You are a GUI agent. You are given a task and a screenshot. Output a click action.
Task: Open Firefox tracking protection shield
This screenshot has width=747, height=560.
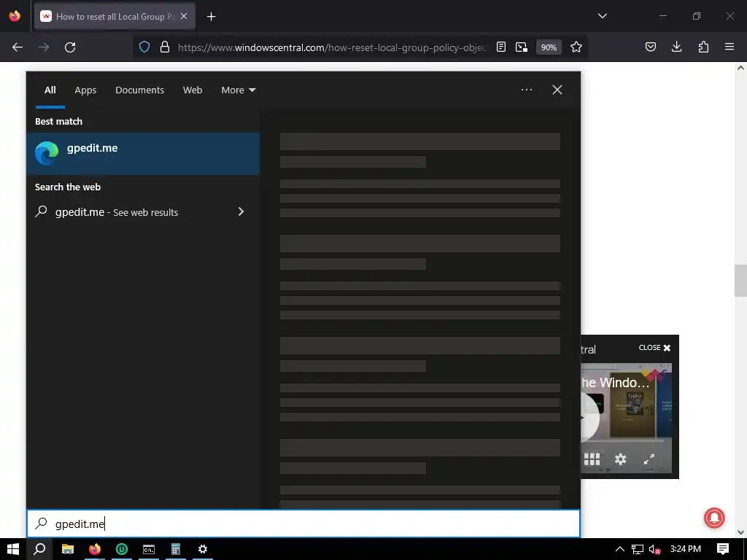click(144, 47)
